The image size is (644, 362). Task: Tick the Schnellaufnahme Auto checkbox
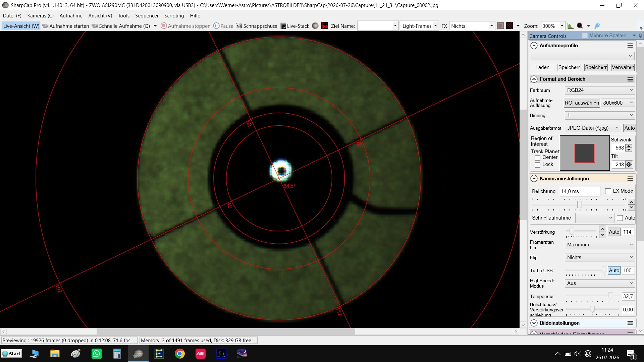[x=620, y=218]
